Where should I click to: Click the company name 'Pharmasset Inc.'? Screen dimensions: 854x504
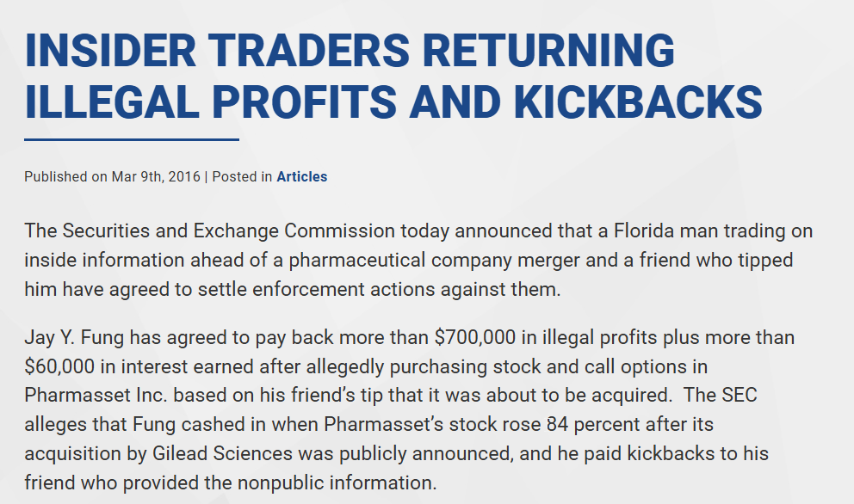[x=96, y=395]
